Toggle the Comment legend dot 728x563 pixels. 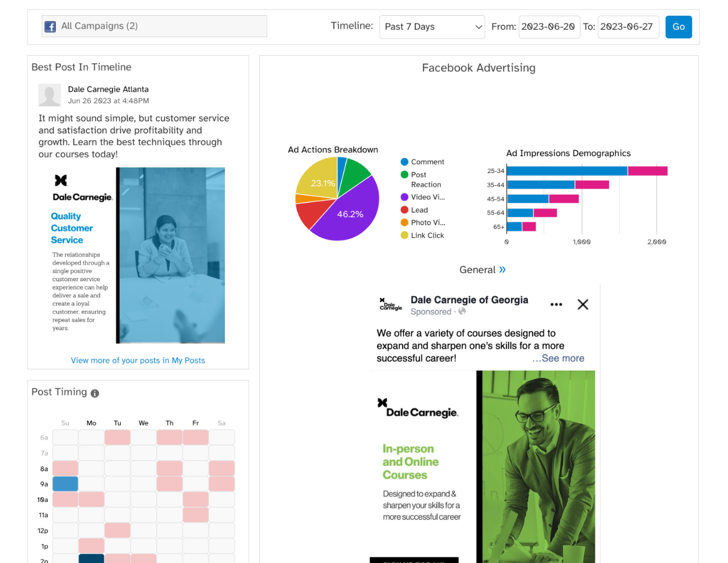click(x=404, y=162)
